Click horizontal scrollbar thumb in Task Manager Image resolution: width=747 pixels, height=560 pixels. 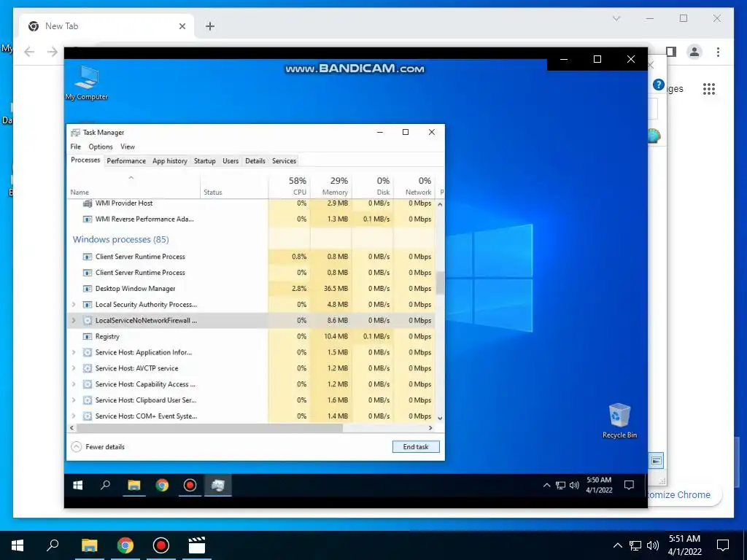click(x=209, y=427)
